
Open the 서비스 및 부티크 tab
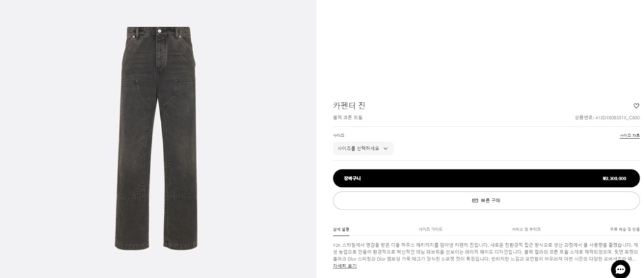click(526, 230)
